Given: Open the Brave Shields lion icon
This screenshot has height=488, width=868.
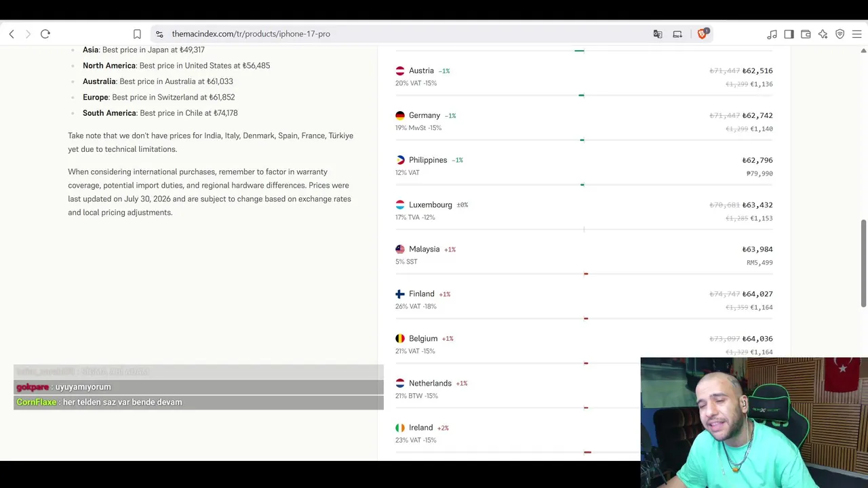Looking at the screenshot, I should [703, 33].
